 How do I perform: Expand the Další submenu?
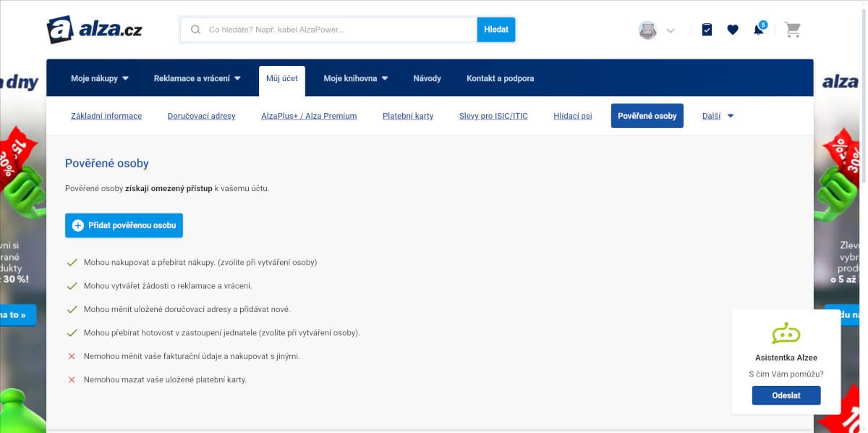coord(718,116)
